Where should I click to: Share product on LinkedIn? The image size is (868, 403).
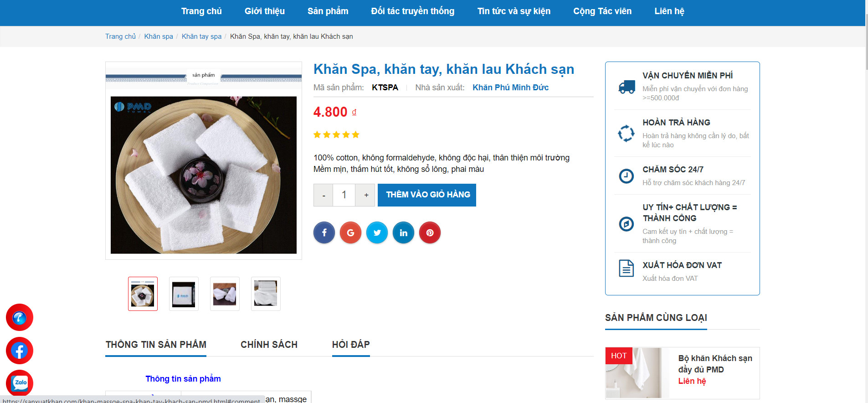(403, 233)
